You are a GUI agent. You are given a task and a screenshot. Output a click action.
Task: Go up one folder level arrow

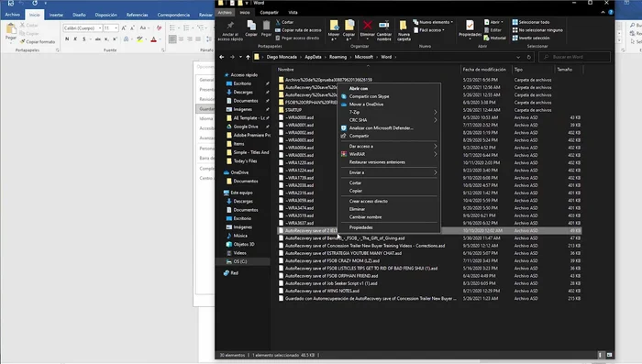click(248, 57)
